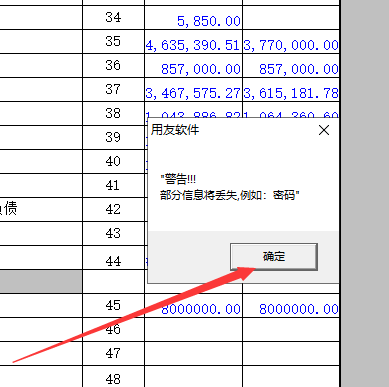
Task: Select the row number 43 cell
Action: coord(113,234)
